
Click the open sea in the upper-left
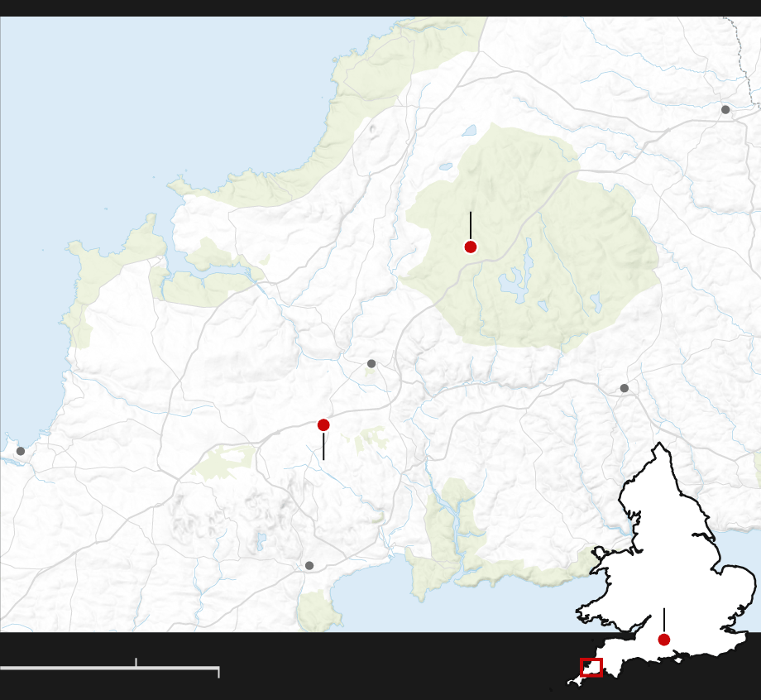[124, 99]
